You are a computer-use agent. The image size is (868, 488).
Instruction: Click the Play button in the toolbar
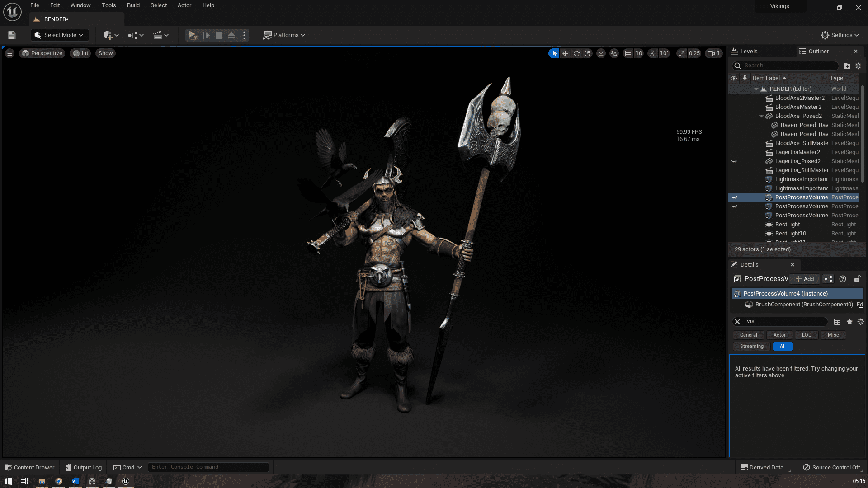pyautogui.click(x=193, y=35)
